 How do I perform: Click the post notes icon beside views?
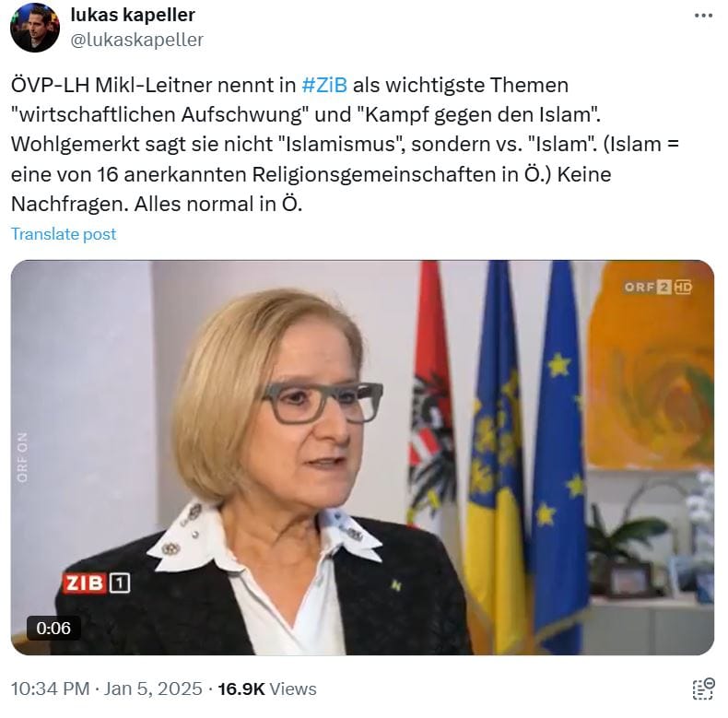703,689
